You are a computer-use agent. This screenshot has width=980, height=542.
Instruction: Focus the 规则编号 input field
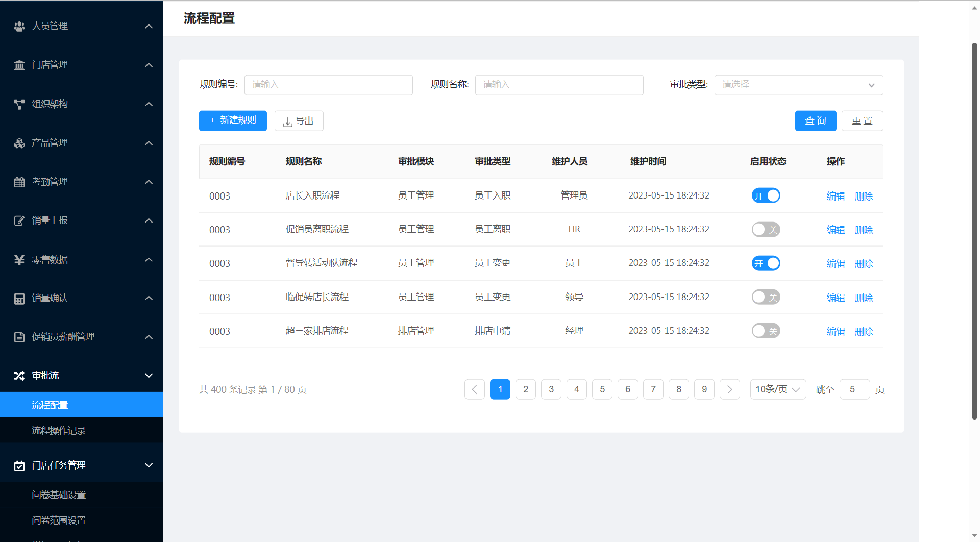[x=328, y=85]
